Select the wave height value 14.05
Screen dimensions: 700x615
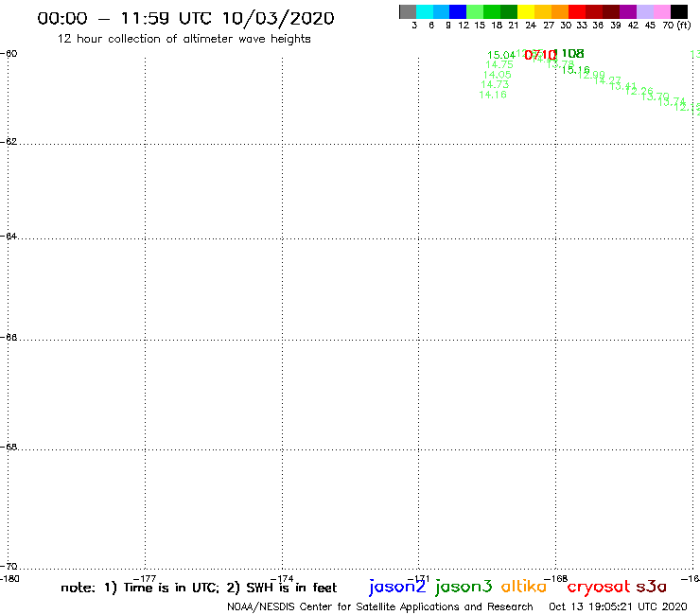pos(497,75)
